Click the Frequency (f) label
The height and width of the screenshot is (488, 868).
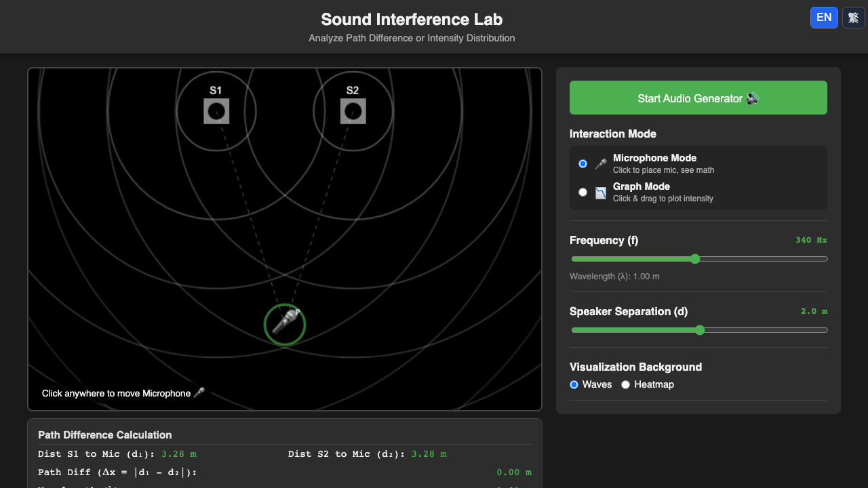click(604, 240)
